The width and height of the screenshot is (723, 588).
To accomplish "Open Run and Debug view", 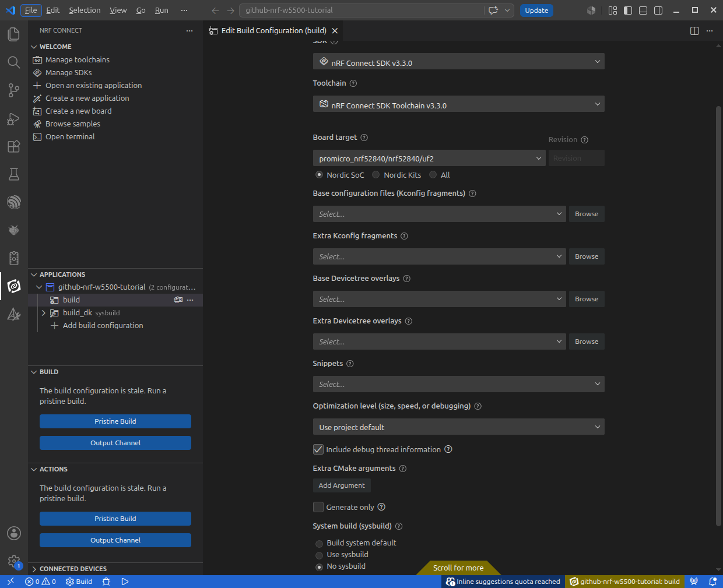I will (14, 118).
